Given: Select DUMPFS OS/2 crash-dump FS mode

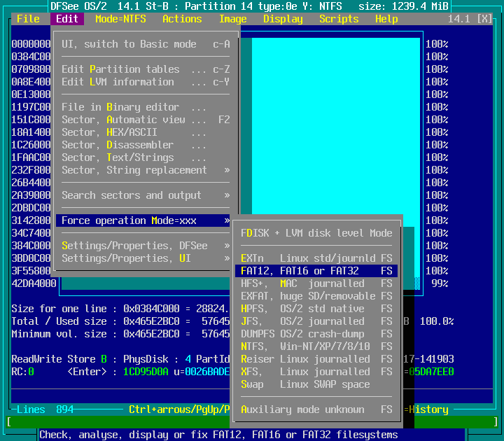Looking at the screenshot, I should point(316,334).
